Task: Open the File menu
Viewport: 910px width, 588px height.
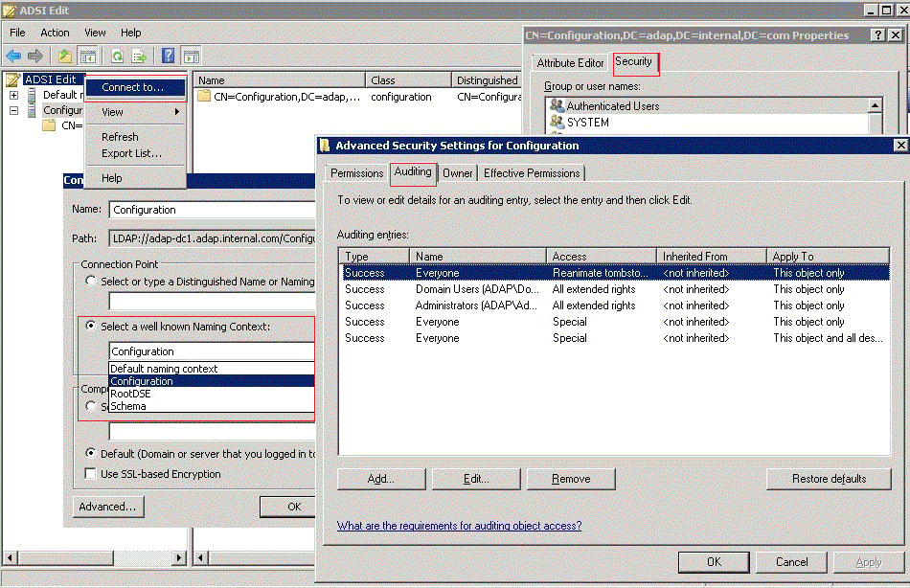Action: coord(17,33)
